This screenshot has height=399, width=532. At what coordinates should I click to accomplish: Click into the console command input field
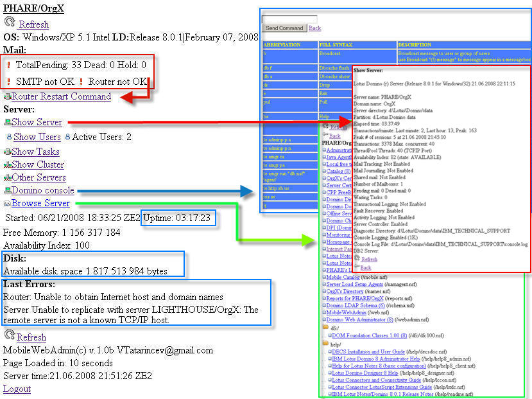[x=289, y=19]
